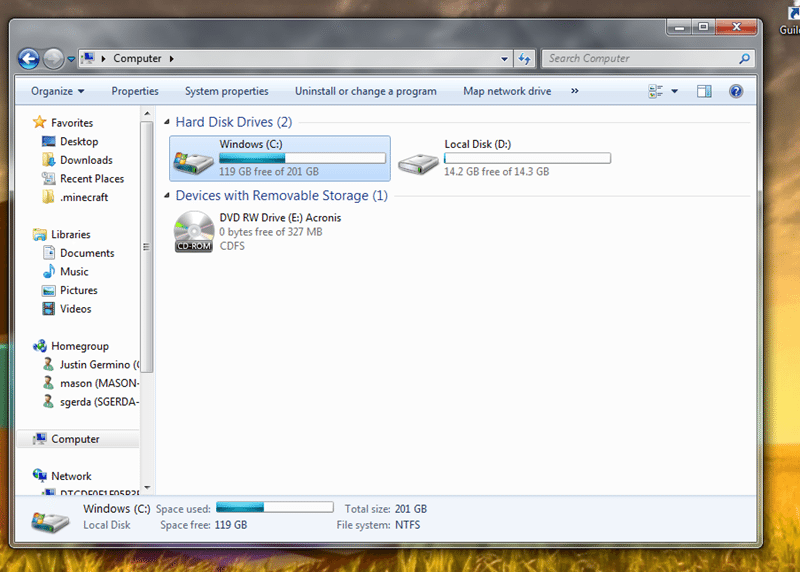Open System properties
800x572 pixels.
[x=227, y=91]
